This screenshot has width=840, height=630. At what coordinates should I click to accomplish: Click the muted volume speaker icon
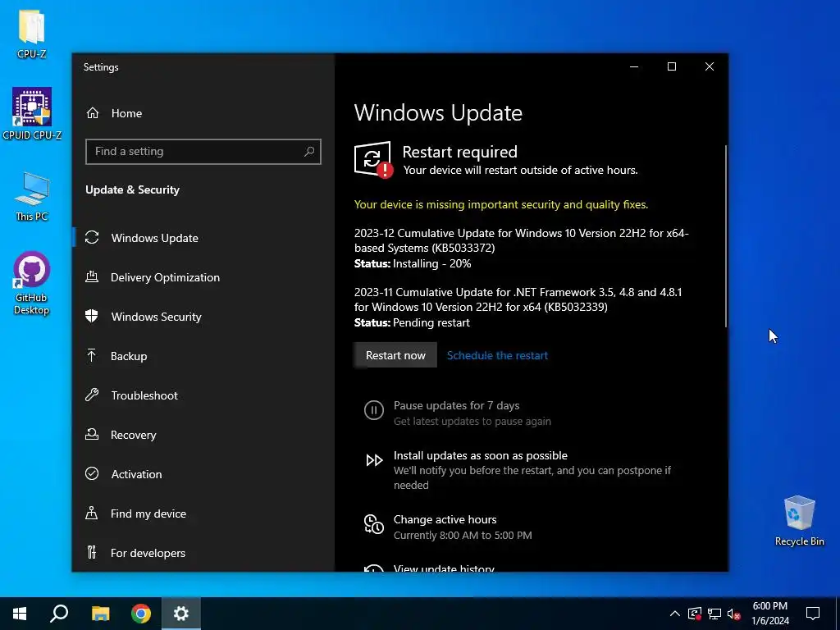[734, 614]
